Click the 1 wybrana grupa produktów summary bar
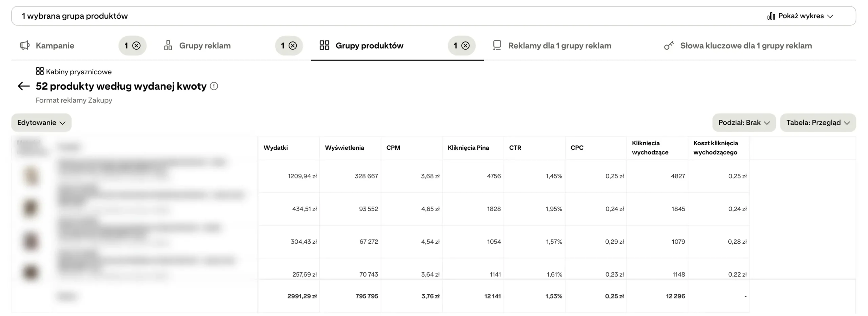Image resolution: width=868 pixels, height=316 pixels. pos(434,16)
